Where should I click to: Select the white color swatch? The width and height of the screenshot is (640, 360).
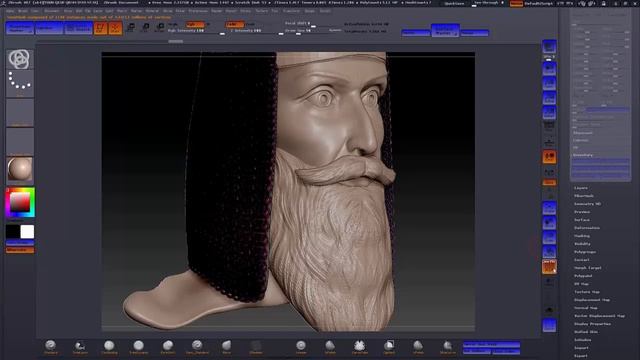27,231
